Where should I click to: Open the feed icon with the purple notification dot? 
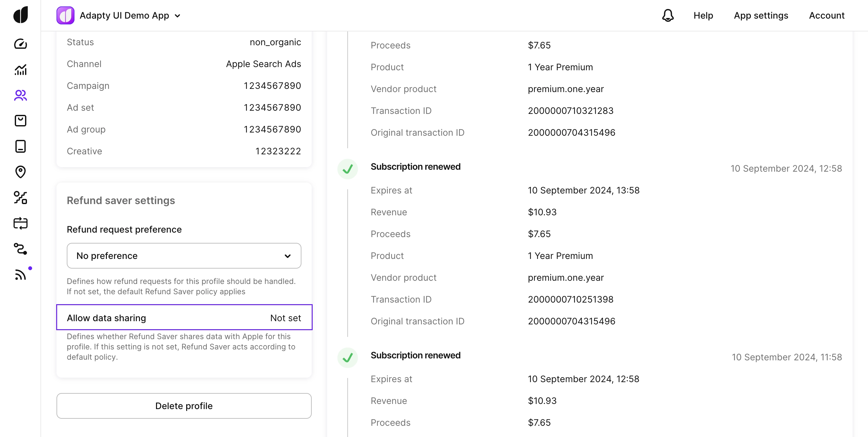point(21,274)
